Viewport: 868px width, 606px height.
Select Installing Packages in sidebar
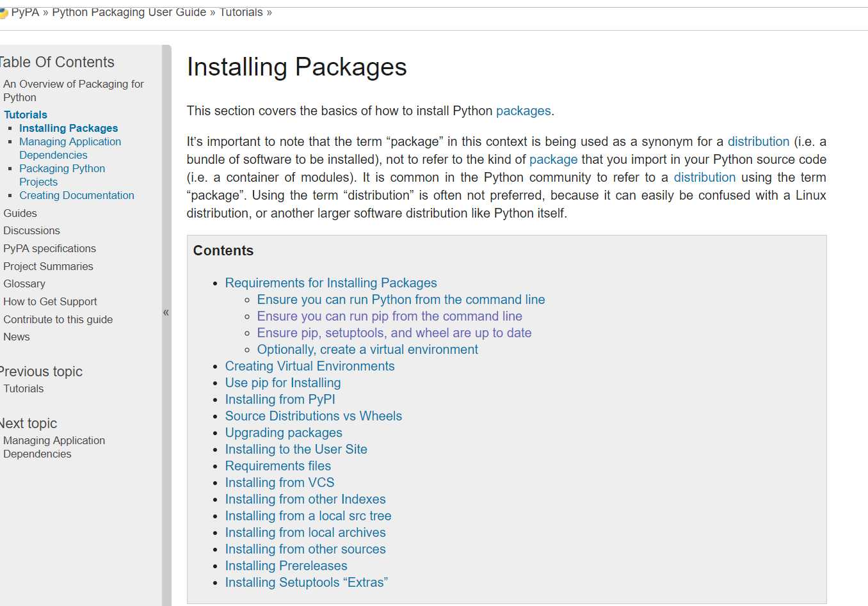click(68, 128)
